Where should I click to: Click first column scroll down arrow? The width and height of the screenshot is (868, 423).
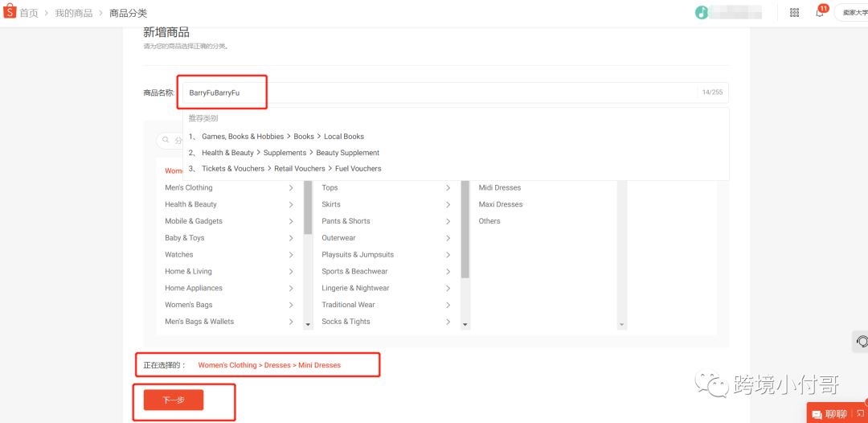pos(308,324)
